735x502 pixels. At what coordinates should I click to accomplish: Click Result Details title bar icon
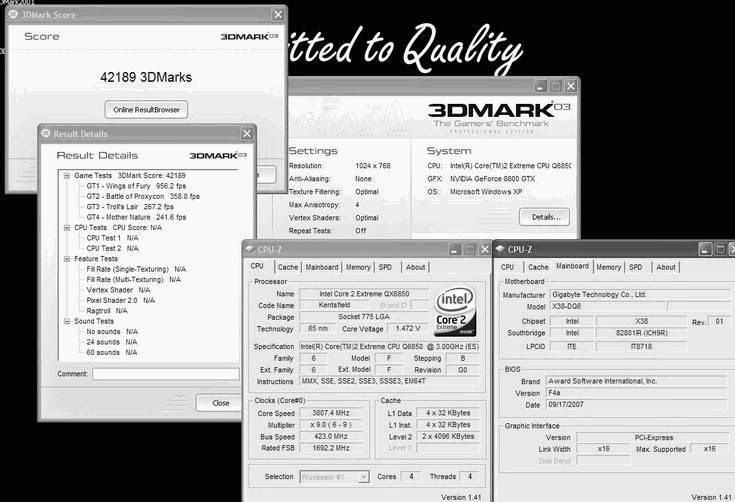[x=45, y=134]
